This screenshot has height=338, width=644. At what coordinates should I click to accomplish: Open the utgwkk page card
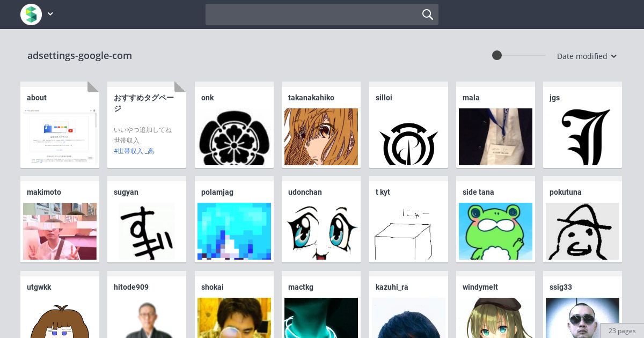[x=60, y=304]
